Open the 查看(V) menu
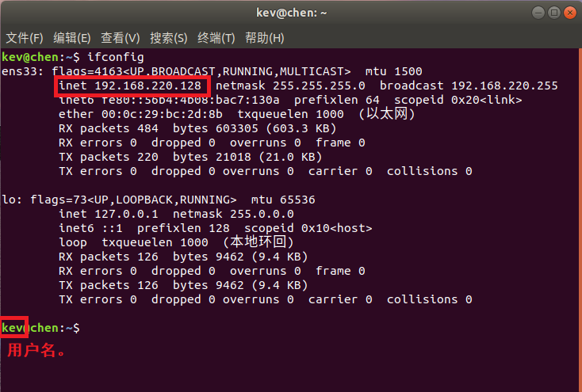 point(121,38)
